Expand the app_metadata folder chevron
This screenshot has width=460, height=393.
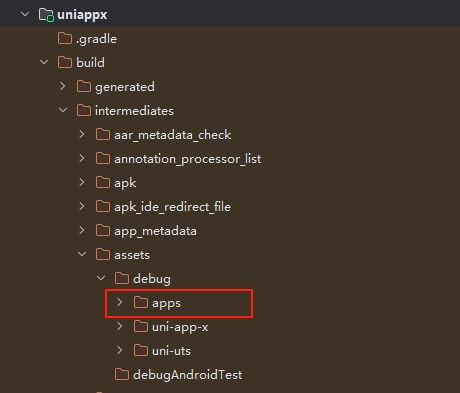point(82,230)
